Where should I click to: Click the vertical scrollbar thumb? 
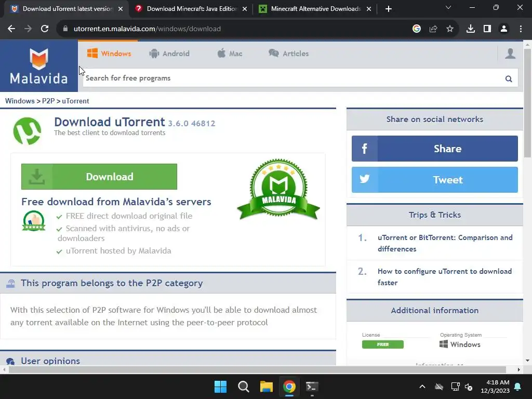[x=527, y=102]
